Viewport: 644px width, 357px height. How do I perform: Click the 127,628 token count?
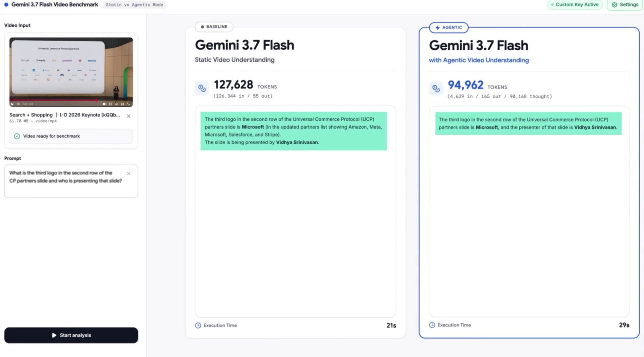click(x=233, y=85)
